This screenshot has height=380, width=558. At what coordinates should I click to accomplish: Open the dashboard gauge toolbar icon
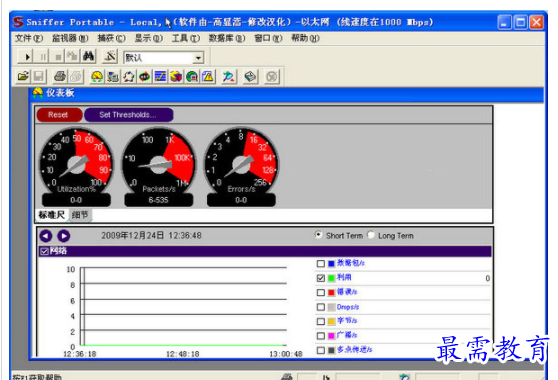pos(97,76)
